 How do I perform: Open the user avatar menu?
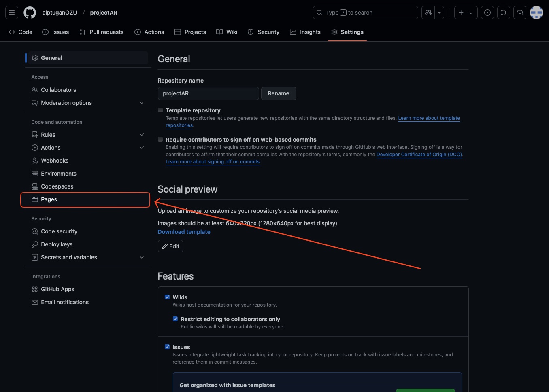click(536, 13)
